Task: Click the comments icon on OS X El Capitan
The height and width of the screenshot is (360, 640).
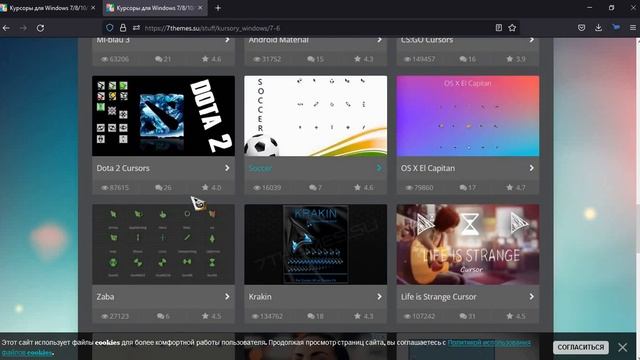Action: point(463,188)
